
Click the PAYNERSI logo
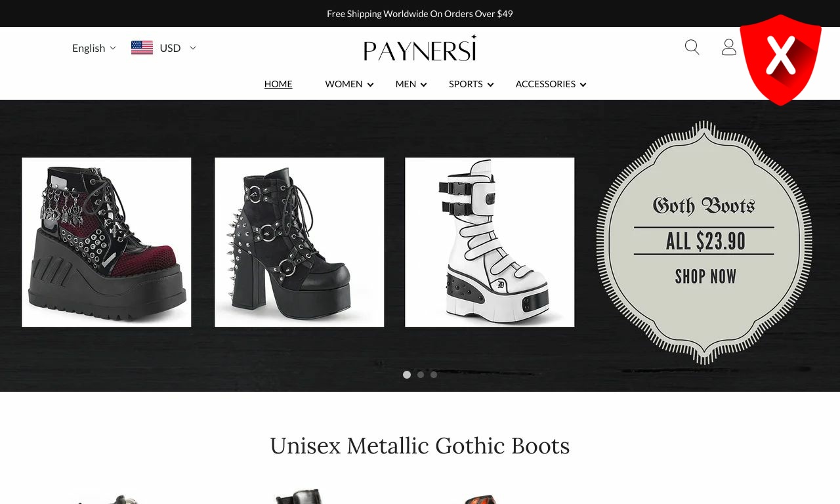point(420,48)
